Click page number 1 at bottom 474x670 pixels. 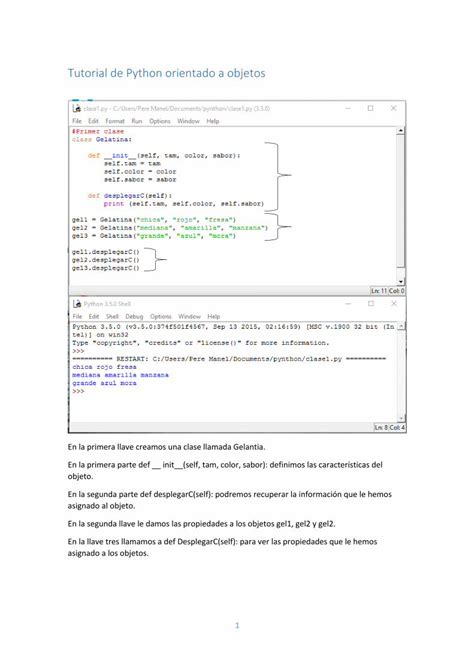tap(237, 626)
